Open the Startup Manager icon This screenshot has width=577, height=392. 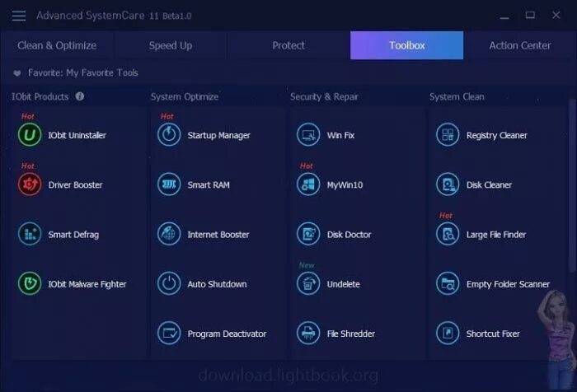click(x=169, y=135)
